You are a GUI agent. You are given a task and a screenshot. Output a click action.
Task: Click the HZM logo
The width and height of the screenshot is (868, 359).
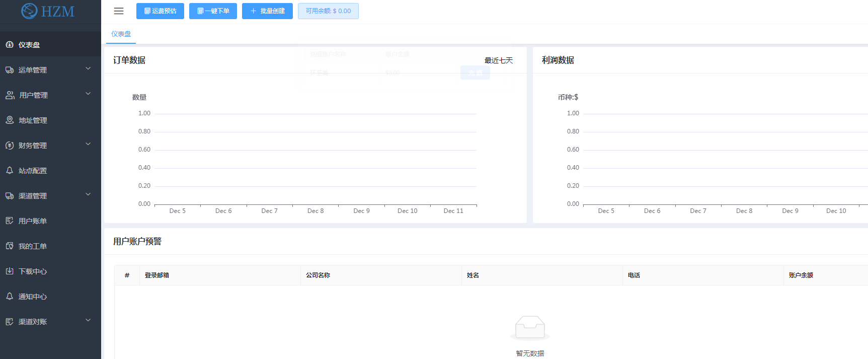(48, 11)
